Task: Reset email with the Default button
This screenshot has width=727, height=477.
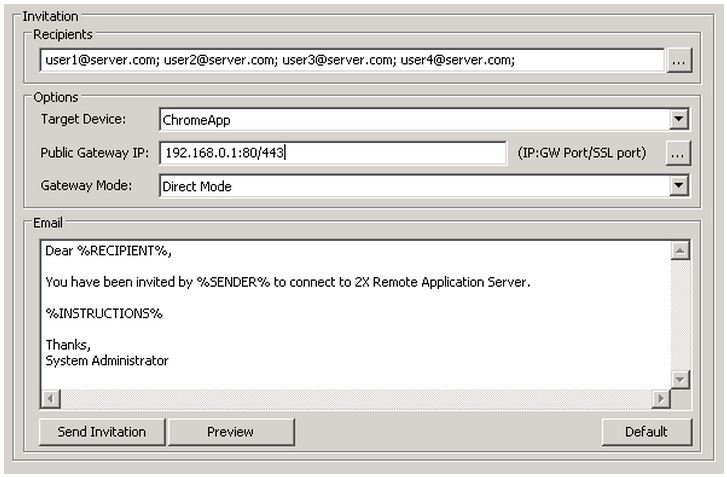Action: [x=647, y=432]
